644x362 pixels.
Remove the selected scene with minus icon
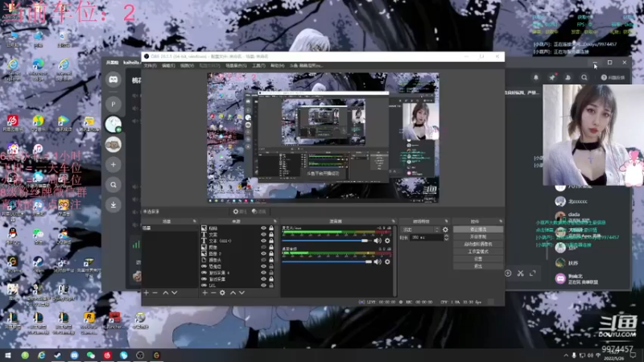point(155,293)
